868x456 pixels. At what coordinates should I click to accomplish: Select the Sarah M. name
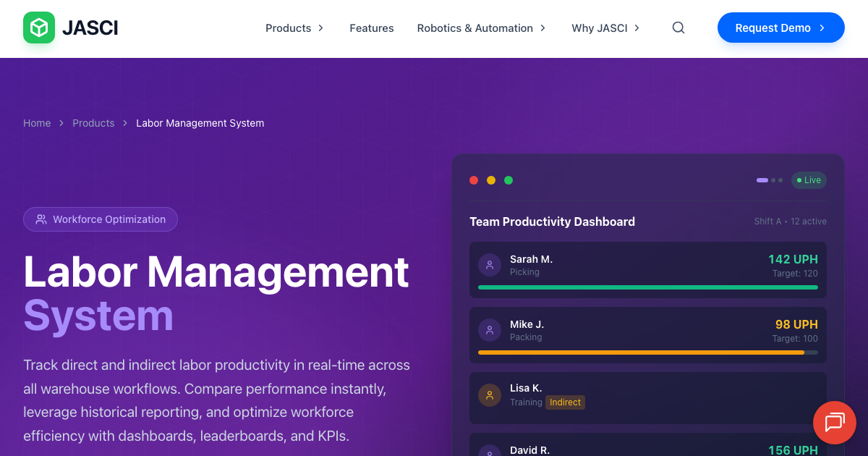(531, 259)
